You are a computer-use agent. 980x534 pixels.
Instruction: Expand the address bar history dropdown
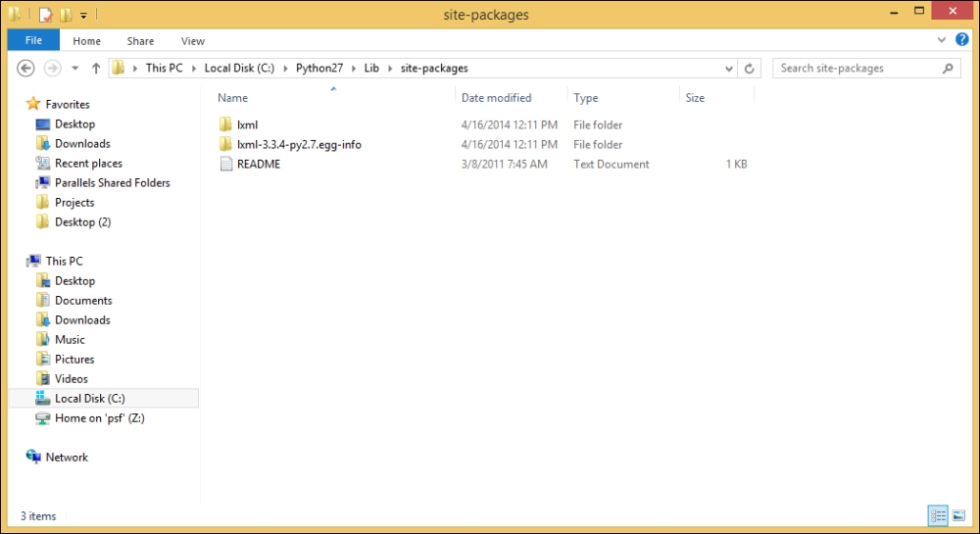pos(729,69)
